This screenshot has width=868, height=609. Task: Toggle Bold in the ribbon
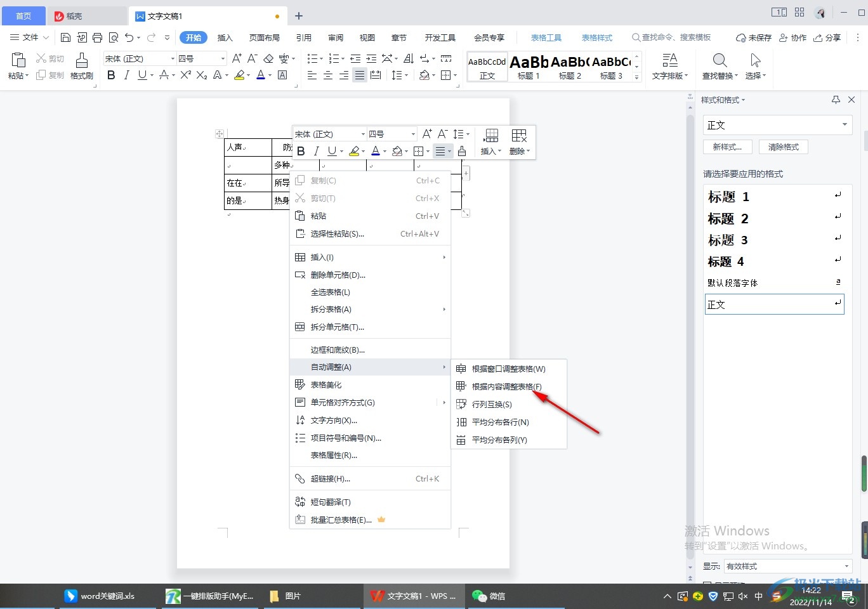[111, 75]
